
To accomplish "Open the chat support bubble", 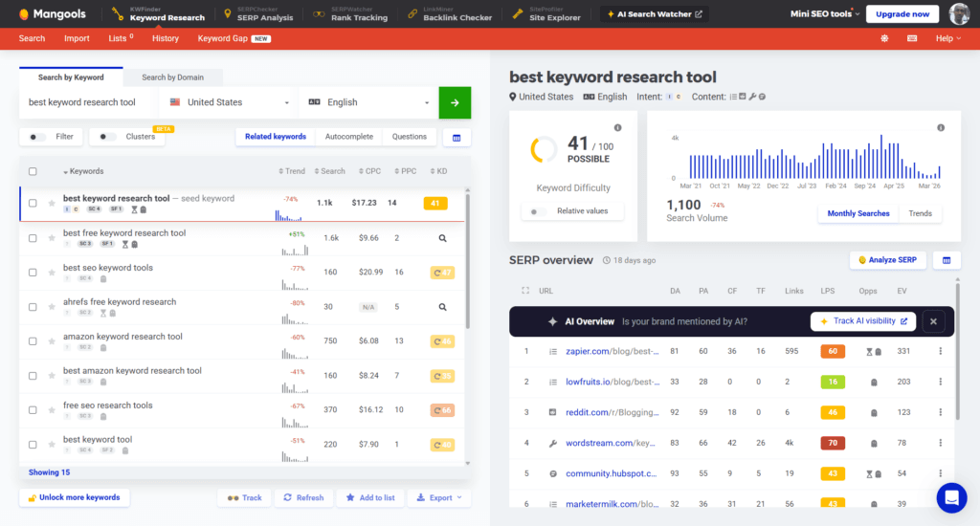I will click(x=951, y=498).
